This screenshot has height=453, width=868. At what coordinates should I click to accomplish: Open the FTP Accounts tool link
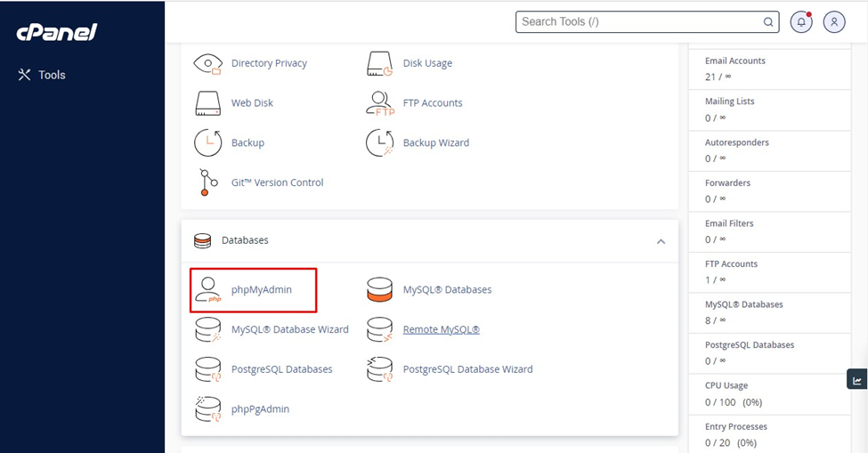433,103
